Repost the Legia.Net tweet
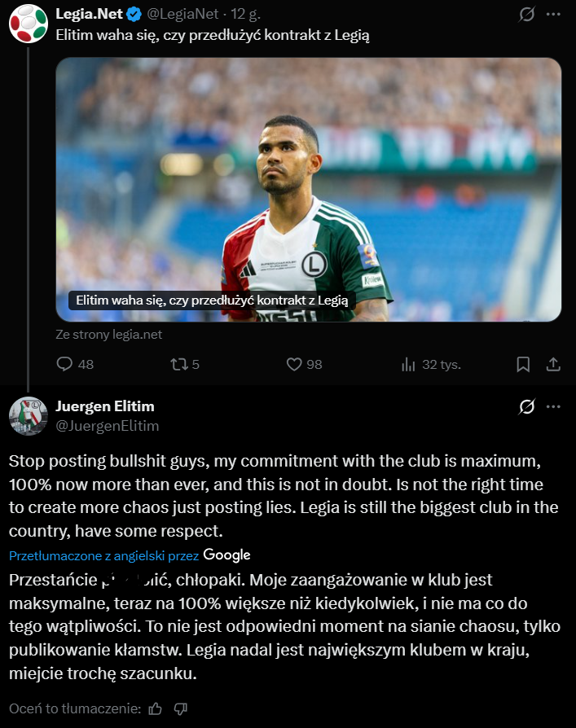 (x=178, y=365)
